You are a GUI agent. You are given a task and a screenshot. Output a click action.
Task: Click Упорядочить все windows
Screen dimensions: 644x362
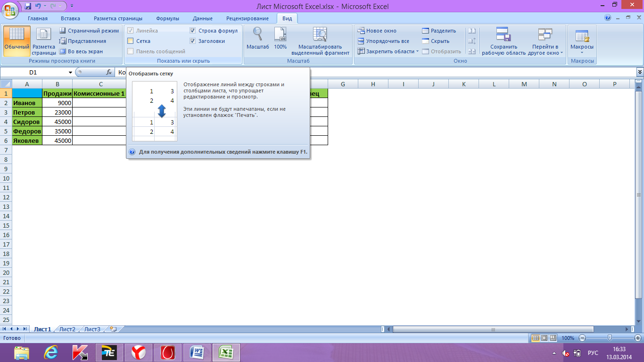383,41
